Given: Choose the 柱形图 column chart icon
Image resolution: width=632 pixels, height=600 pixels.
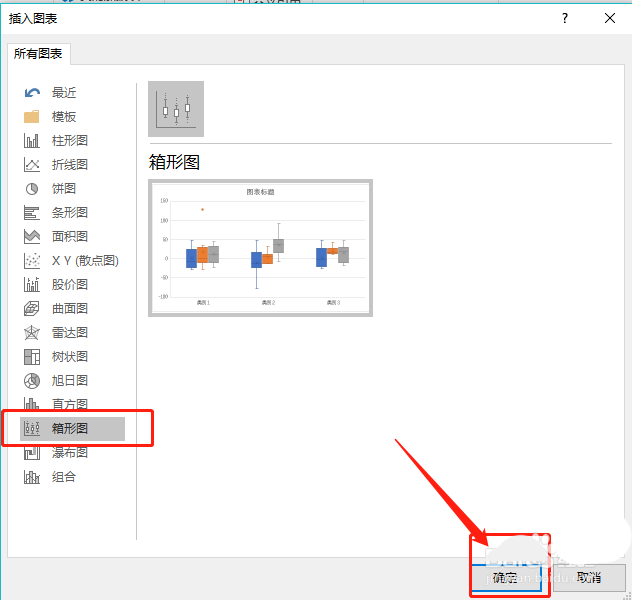Looking at the screenshot, I should [x=32, y=141].
